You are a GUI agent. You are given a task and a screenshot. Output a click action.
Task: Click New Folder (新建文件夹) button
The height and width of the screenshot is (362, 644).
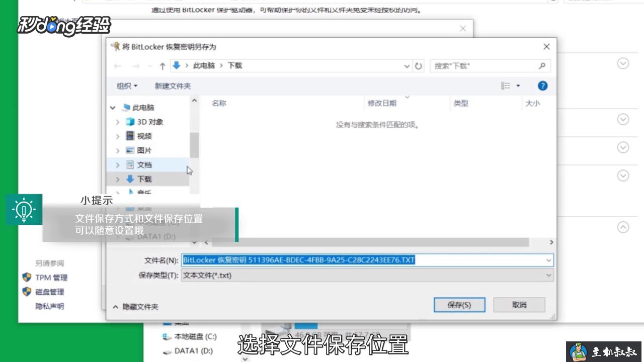click(173, 86)
